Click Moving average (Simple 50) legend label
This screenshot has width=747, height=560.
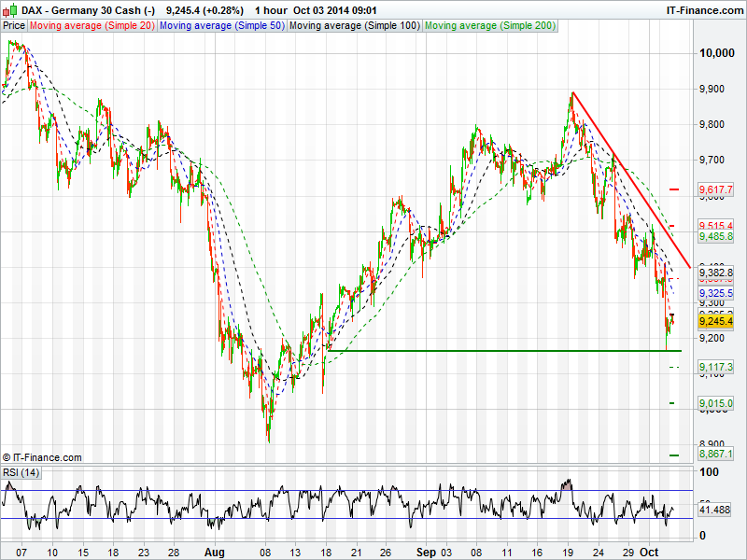[221, 26]
